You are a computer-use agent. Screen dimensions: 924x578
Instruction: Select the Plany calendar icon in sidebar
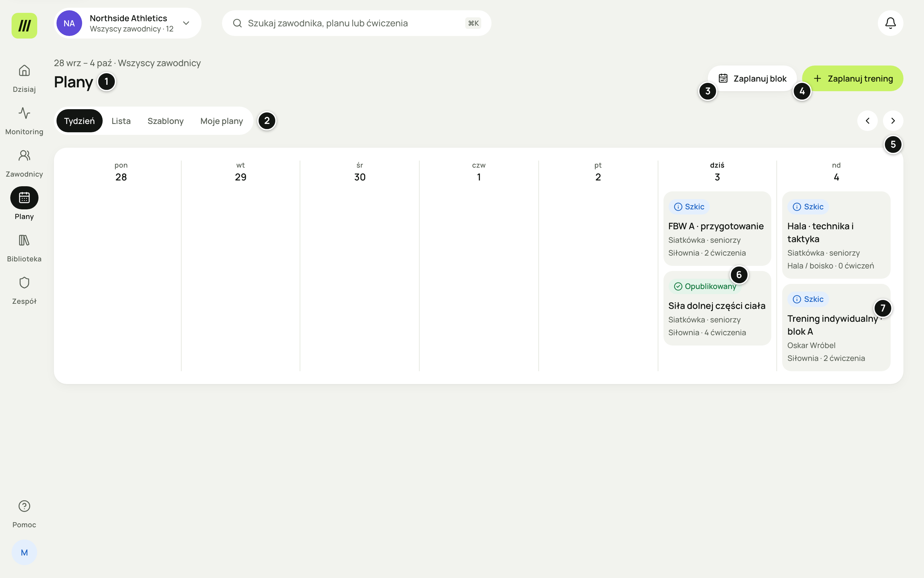pyautogui.click(x=24, y=198)
